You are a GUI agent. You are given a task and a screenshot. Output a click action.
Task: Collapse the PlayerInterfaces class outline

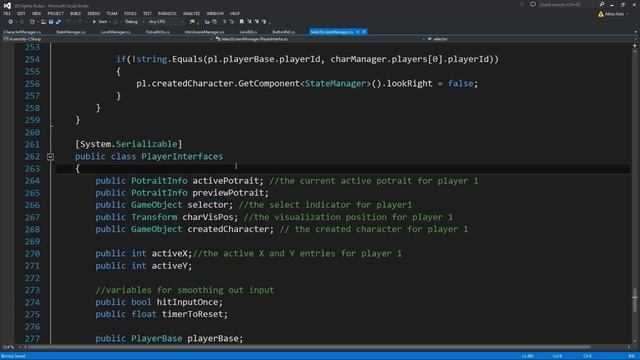click(x=50, y=157)
